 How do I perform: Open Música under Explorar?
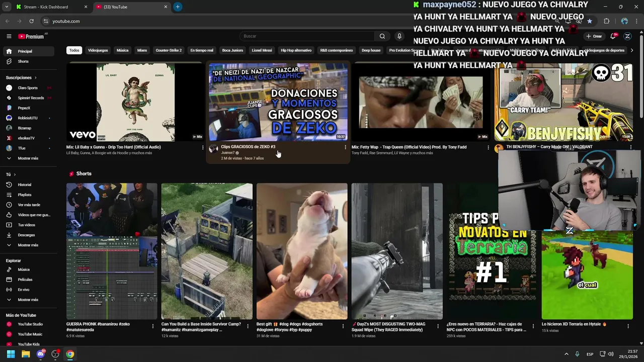pos(29,269)
